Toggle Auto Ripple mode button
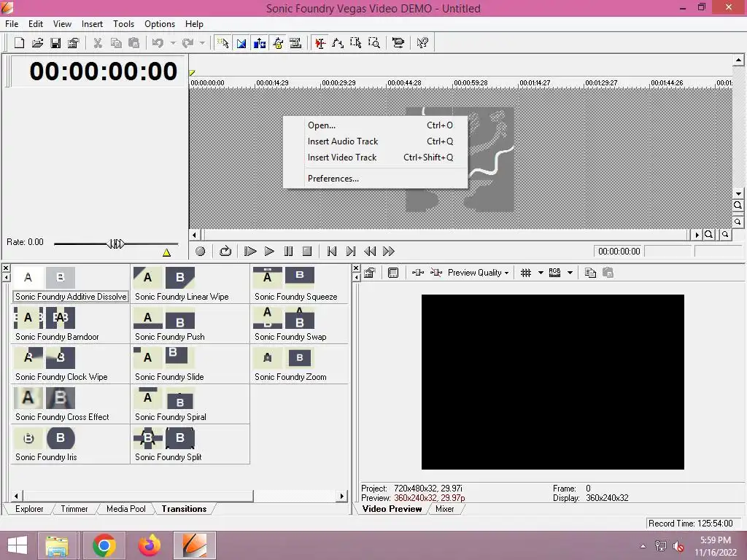Image resolution: width=747 pixels, height=560 pixels. (x=259, y=43)
